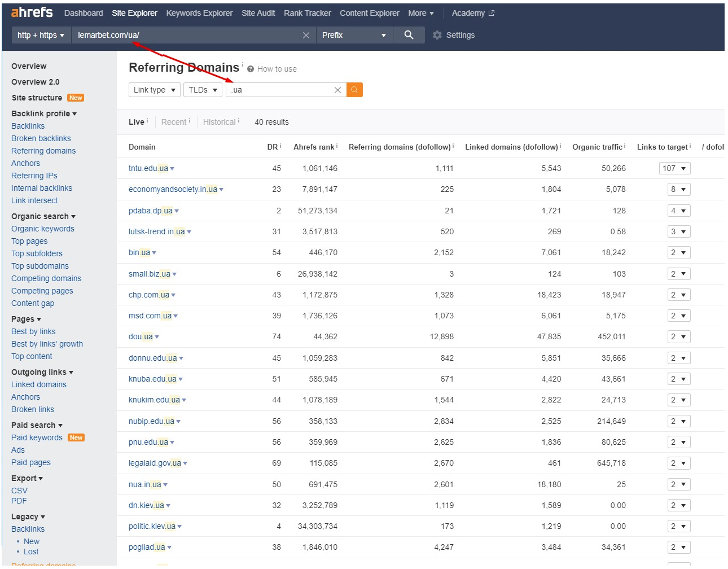Apply the .ua filter with the orange search icon
Viewport: 728px width, 569px height.
pos(354,89)
